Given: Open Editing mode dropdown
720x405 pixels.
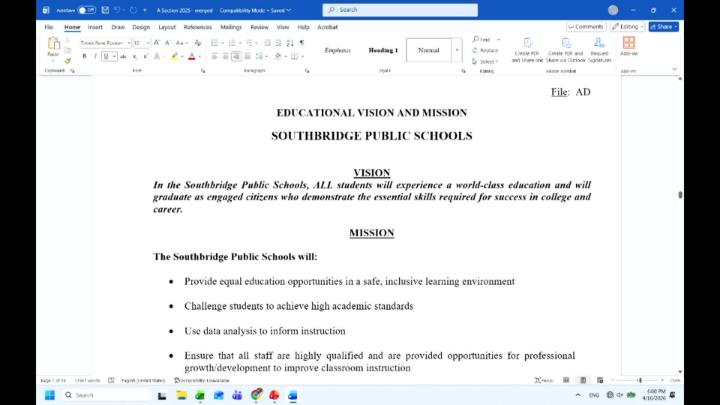Looking at the screenshot, I should [x=628, y=27].
